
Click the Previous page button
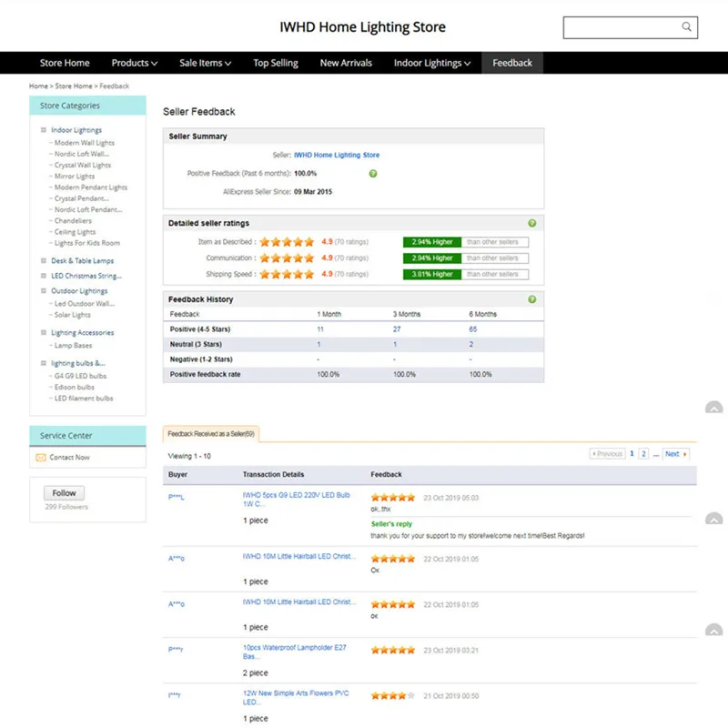[607, 454]
